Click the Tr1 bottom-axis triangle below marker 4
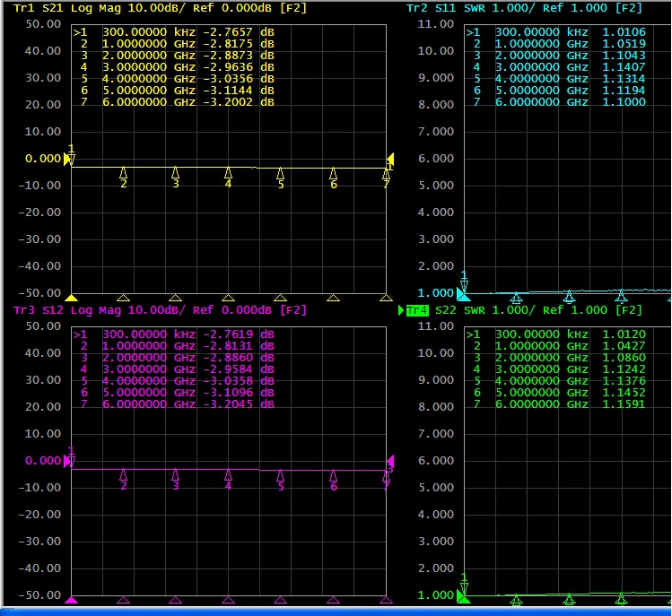 pyautogui.click(x=228, y=298)
